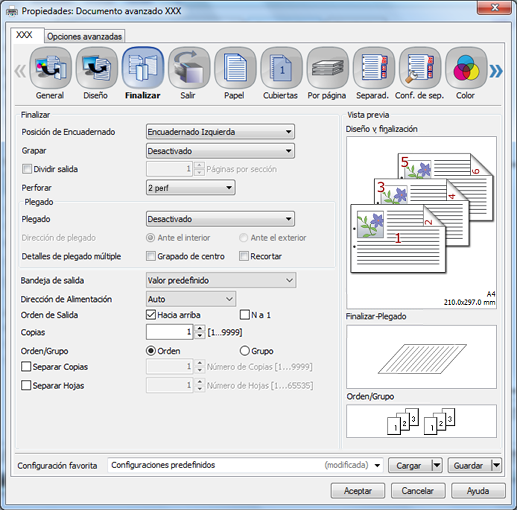This screenshot has height=510, width=517.
Task: Expand the Posición de Encuadernado dropdown
Action: point(220,132)
